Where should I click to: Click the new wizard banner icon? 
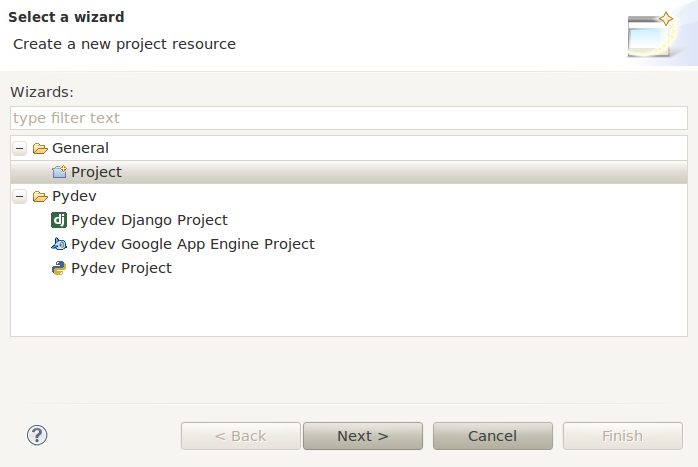[x=651, y=37]
